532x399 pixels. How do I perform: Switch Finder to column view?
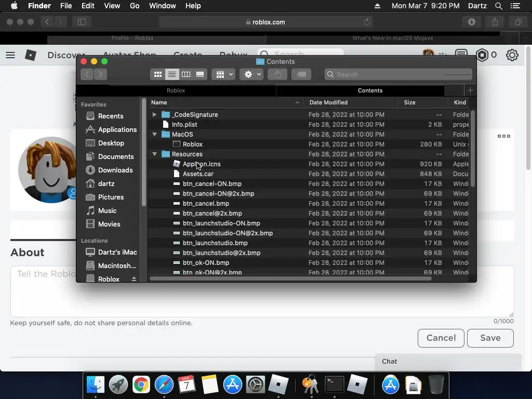coord(186,74)
